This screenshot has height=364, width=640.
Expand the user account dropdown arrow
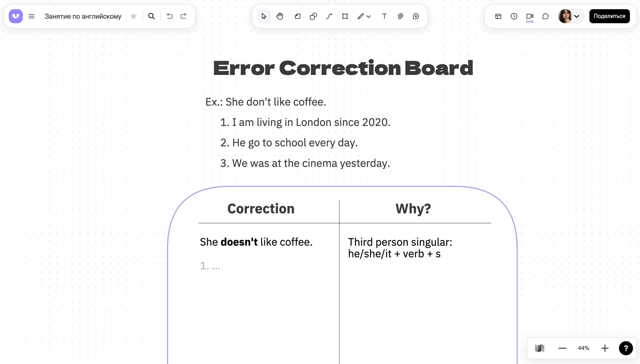click(x=577, y=16)
